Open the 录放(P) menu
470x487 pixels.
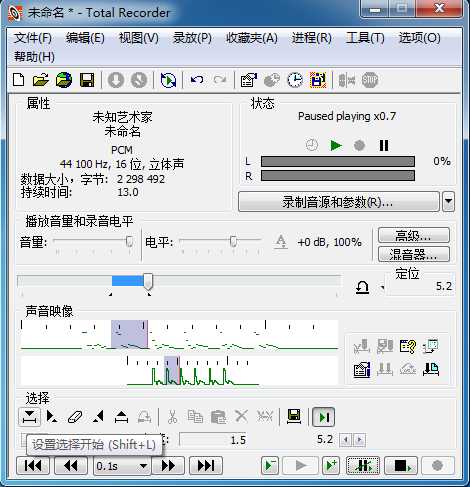(x=192, y=38)
